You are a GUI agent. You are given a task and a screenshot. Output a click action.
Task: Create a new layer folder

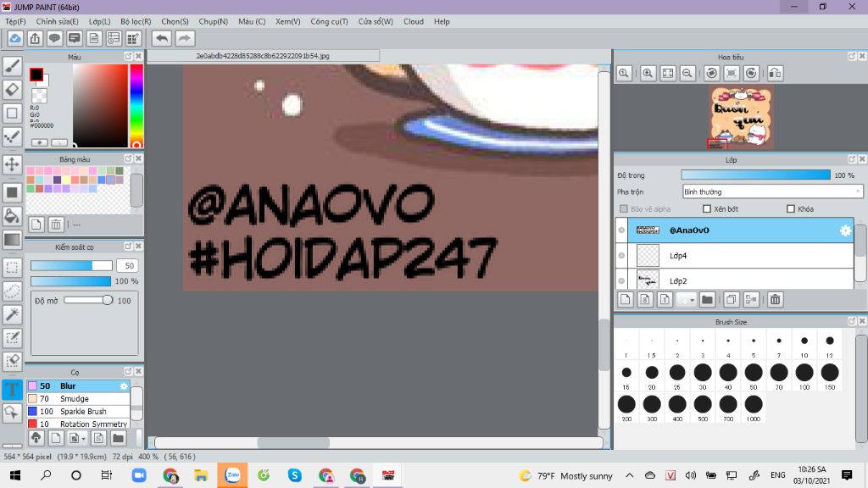pyautogui.click(x=707, y=299)
